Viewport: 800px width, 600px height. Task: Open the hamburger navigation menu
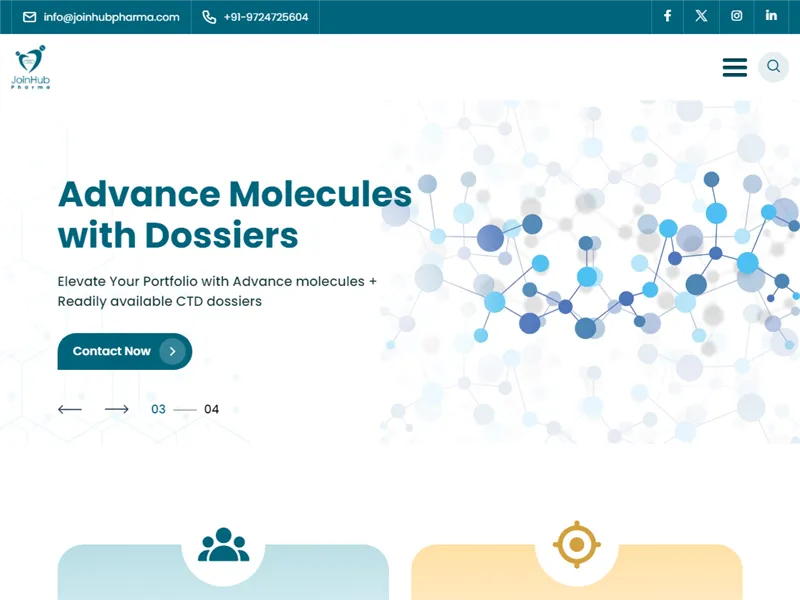pyautogui.click(x=735, y=67)
